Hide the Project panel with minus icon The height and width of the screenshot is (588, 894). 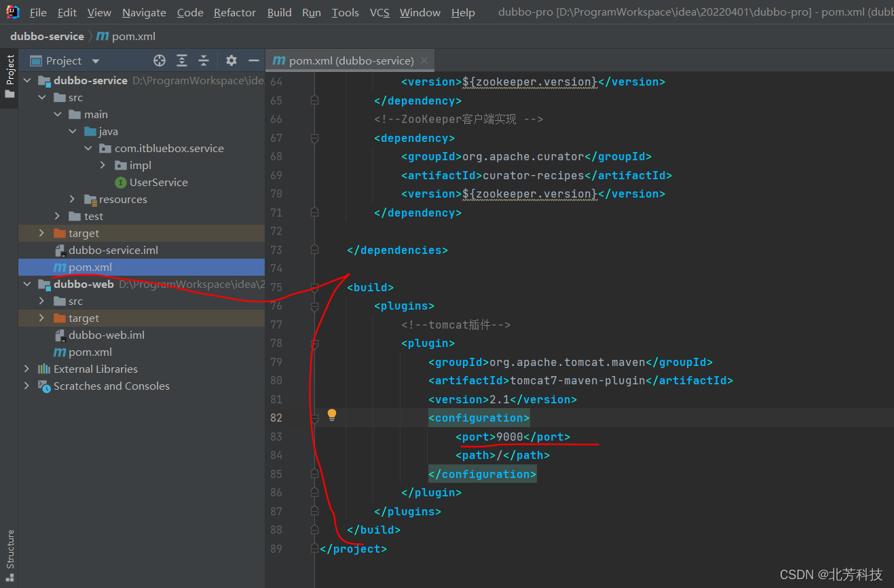(x=254, y=60)
